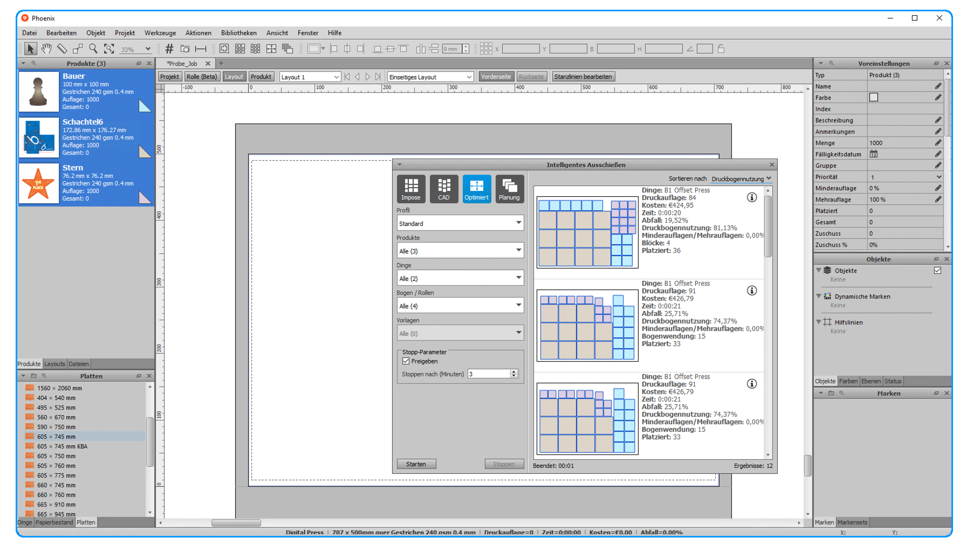Screen dimensions: 980x558
Task: Open the Profil Standard dropdown
Action: click(x=460, y=223)
